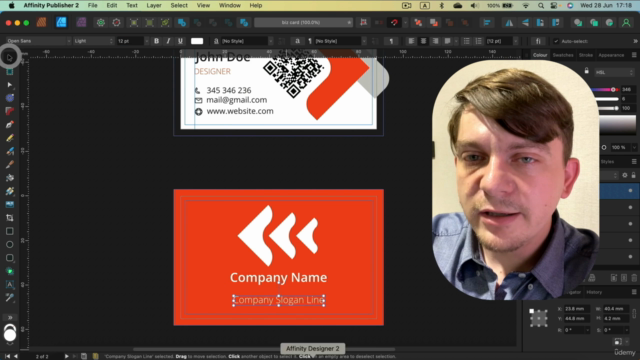Viewport: 640px width, 360px height.
Task: Toggle Italic text formatting
Action: (168, 41)
